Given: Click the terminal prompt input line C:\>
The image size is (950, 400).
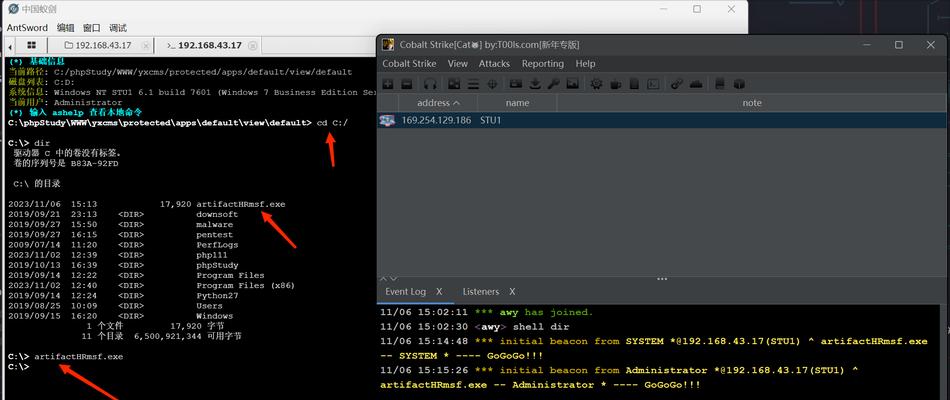Looking at the screenshot, I should tap(19, 367).
